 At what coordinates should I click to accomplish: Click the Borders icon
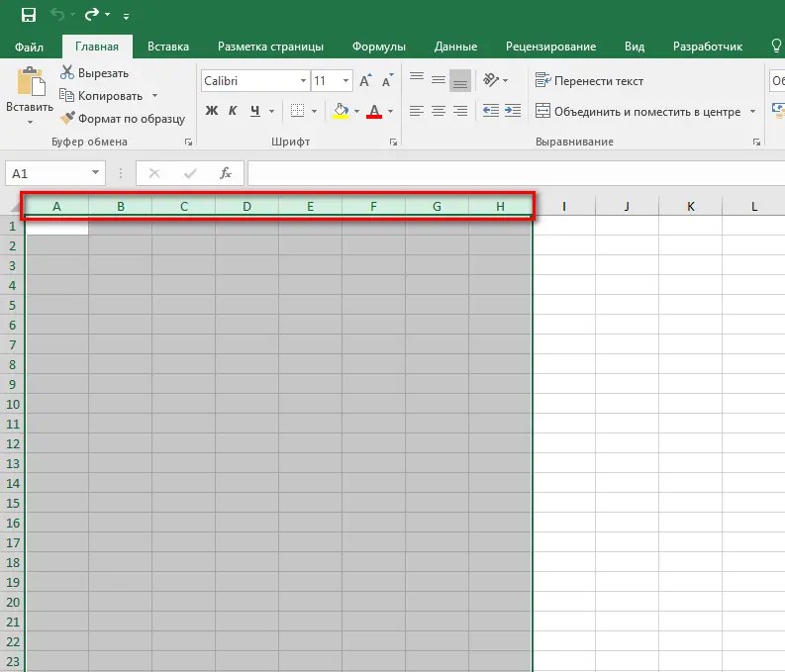coord(297,111)
